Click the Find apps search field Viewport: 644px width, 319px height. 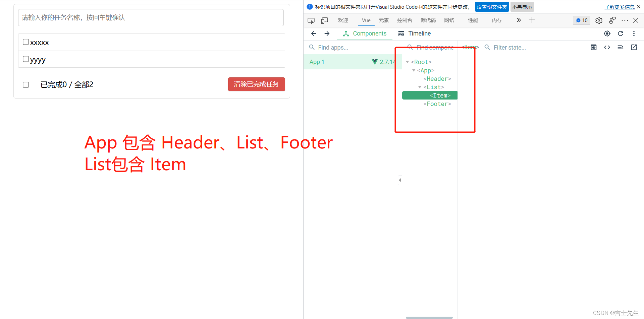352,48
